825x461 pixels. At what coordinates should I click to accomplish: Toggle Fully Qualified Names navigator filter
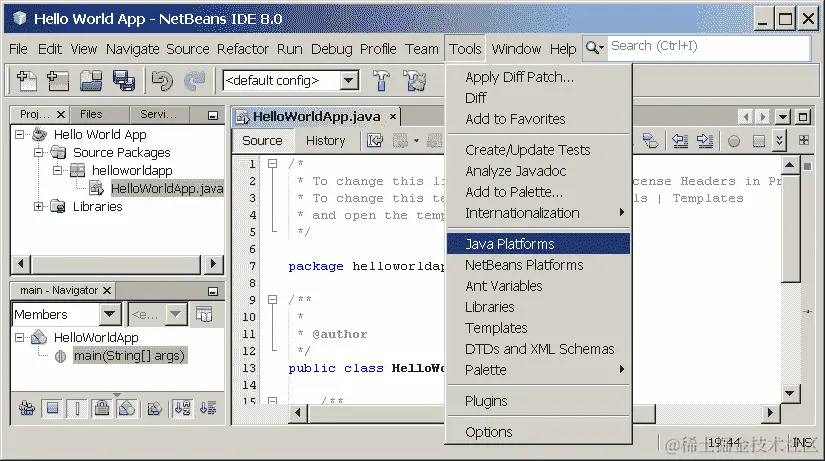154,408
